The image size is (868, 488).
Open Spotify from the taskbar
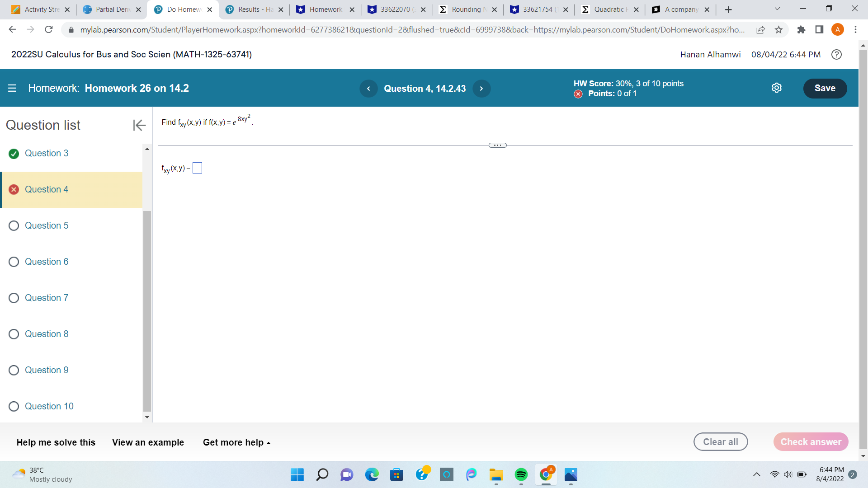click(521, 474)
